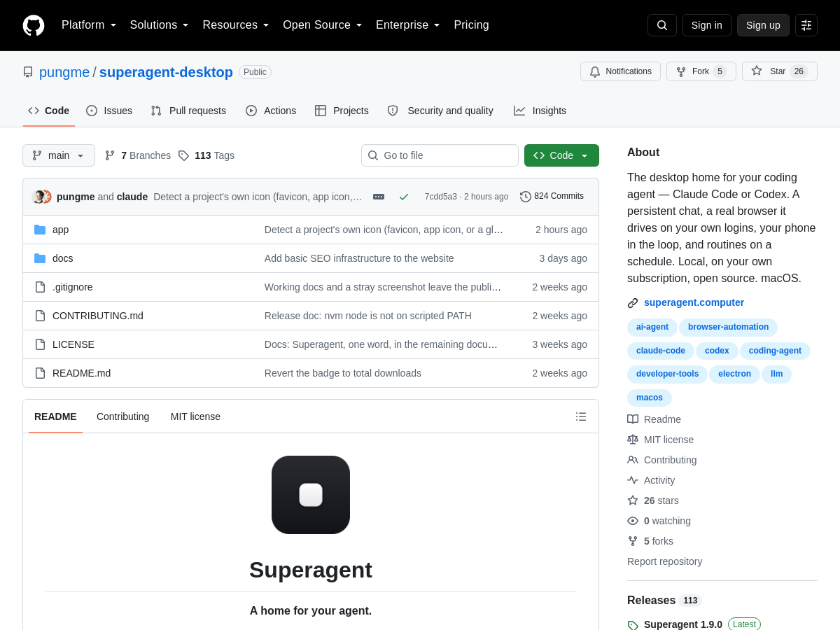840x630 pixels.
Task: Open the pungme owner link in breadcrumb
Action: click(x=64, y=72)
